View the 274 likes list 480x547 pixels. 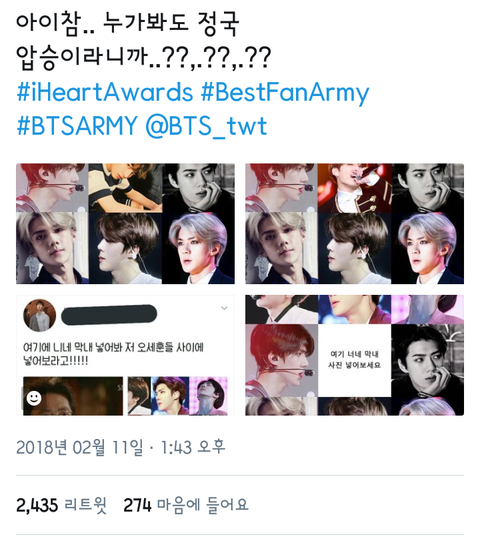pyautogui.click(x=186, y=505)
